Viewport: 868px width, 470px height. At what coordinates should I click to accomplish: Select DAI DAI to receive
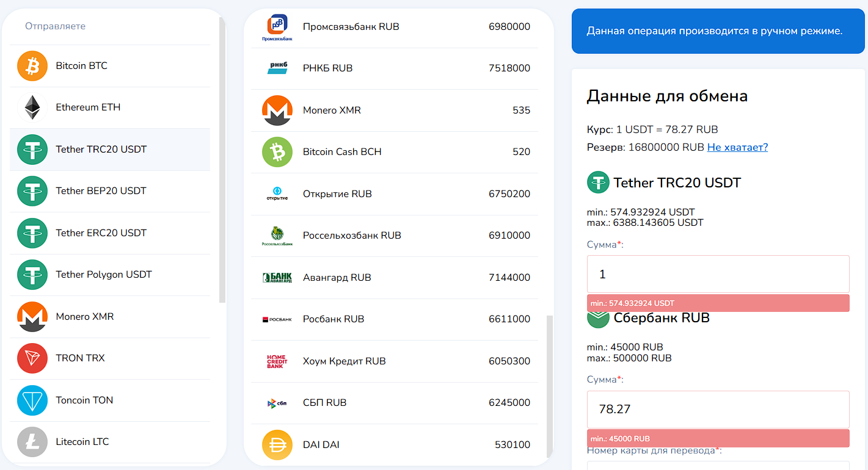pos(395,445)
